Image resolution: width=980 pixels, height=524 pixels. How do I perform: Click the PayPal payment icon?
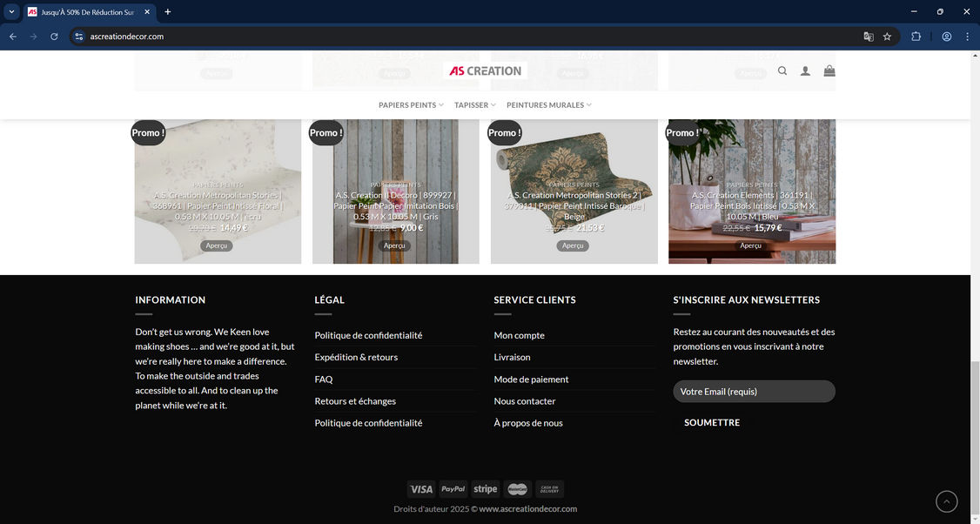point(453,489)
